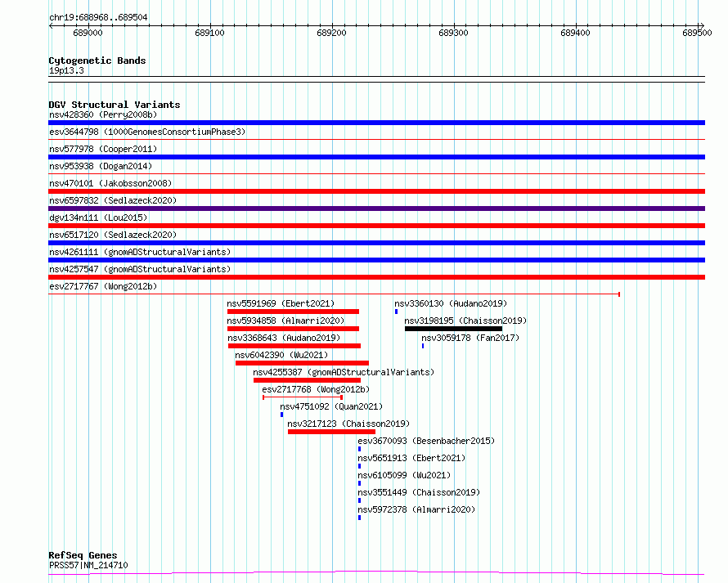Viewport: 728px width, 583px height.
Task: Click the red bar under nsv3217123
Action: (331, 432)
